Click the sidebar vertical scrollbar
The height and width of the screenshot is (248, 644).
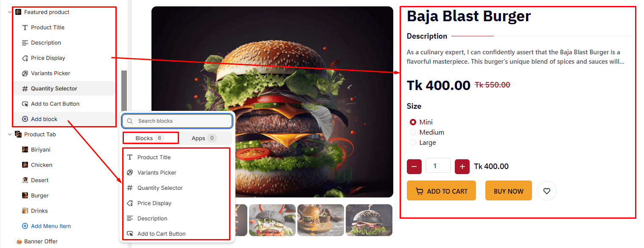124,92
